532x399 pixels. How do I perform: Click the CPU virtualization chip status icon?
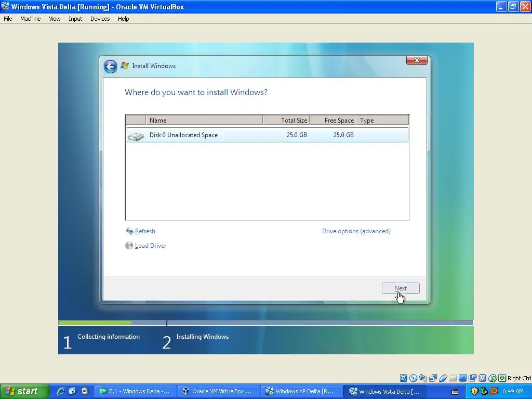click(x=482, y=378)
